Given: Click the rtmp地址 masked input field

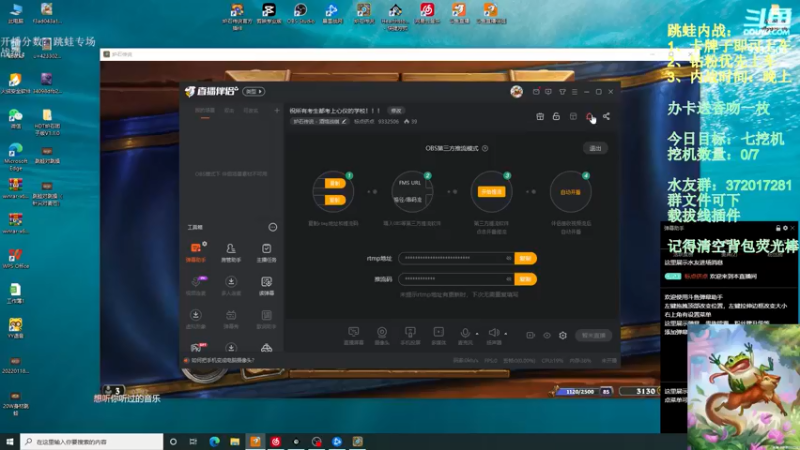Looking at the screenshot, I should [x=457, y=258].
